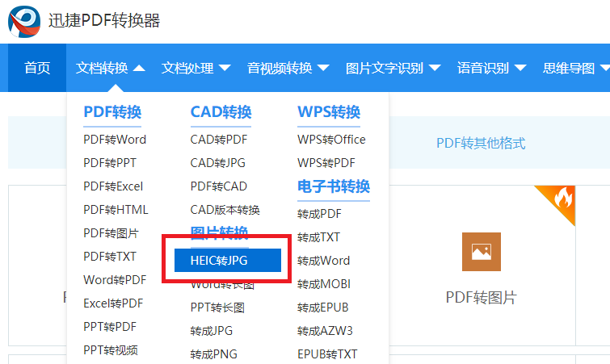
Task: Open the 图片文字识别 menu label
Action: point(385,68)
